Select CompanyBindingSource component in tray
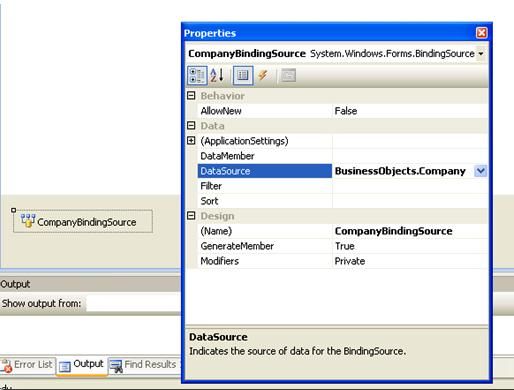This screenshot has height=390, width=514. click(83, 221)
